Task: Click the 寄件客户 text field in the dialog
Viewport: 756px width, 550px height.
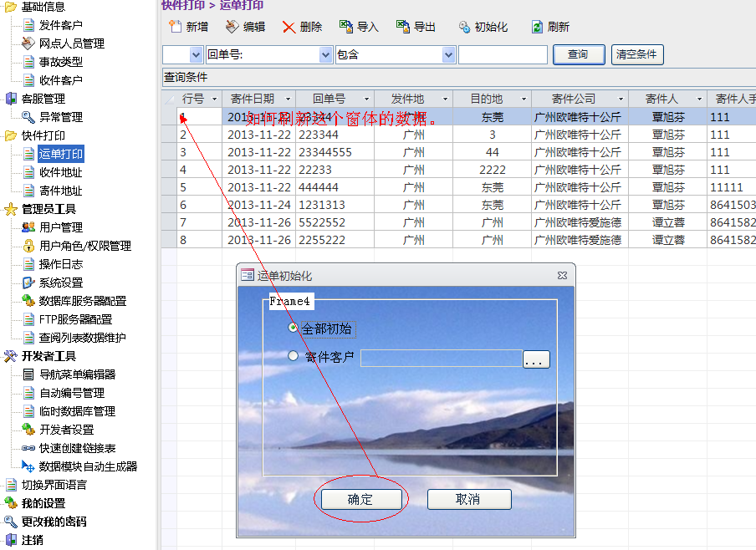Action: [x=442, y=358]
